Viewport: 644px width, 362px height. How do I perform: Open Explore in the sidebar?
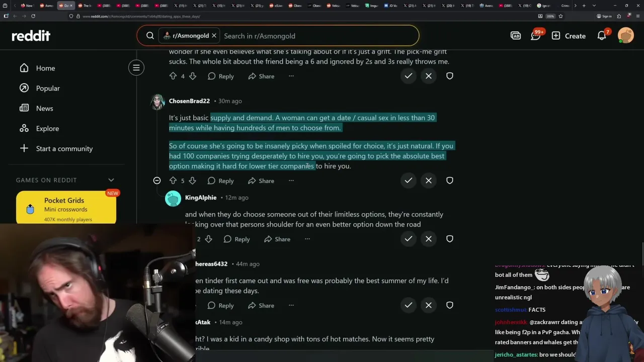click(47, 128)
